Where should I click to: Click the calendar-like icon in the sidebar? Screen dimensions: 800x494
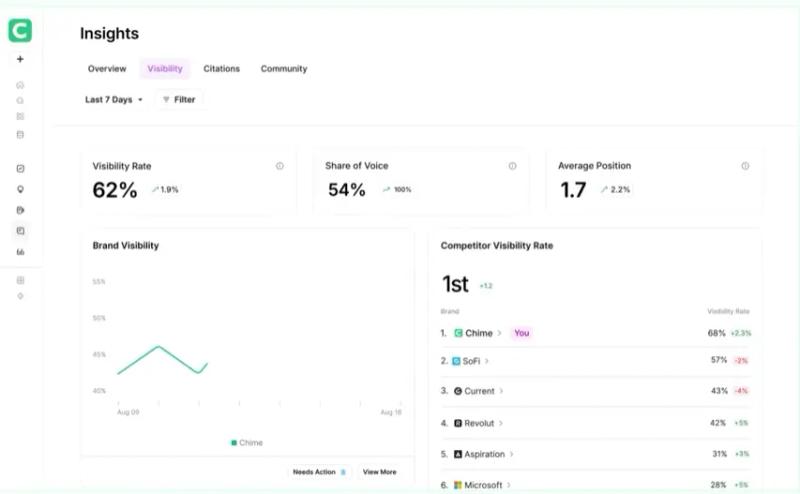pyautogui.click(x=20, y=135)
